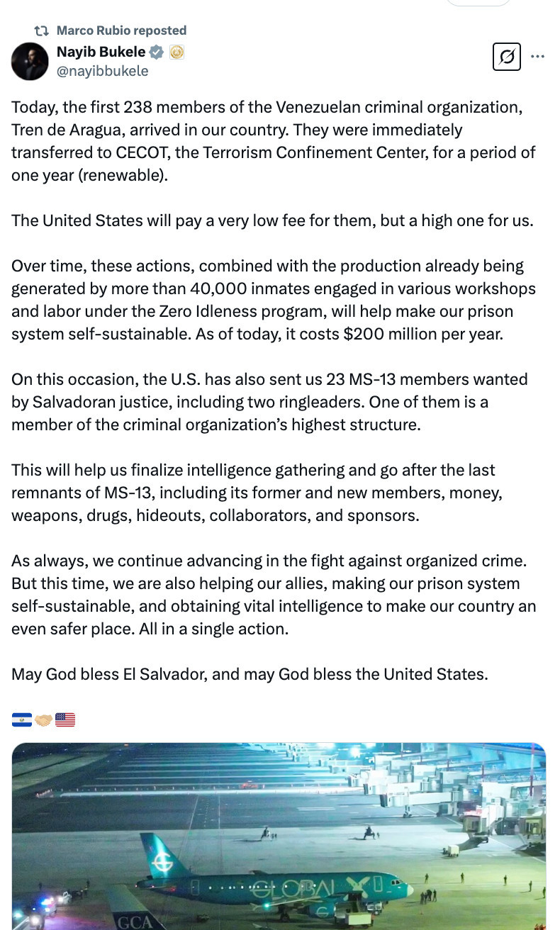Click the paragraph about 23 MS-13 members
Viewport: 560px width, 930px height.
click(269, 402)
